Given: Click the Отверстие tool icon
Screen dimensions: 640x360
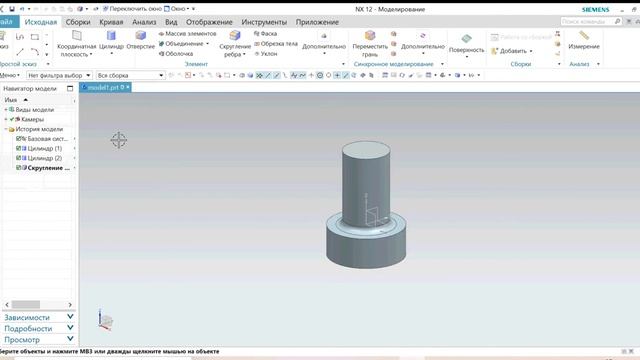Looking at the screenshot, I should coord(141,36).
